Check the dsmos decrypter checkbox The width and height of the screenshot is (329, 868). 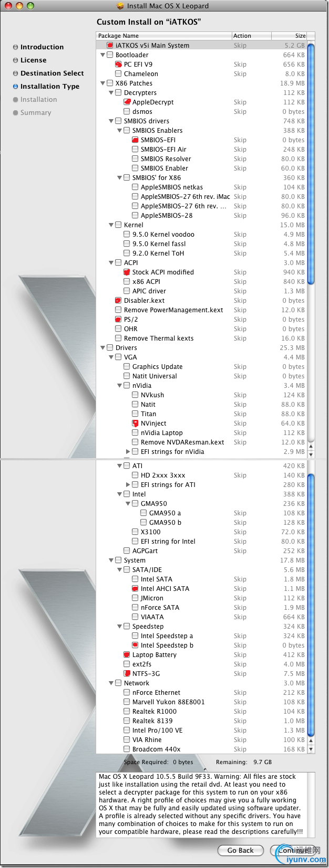click(x=127, y=112)
